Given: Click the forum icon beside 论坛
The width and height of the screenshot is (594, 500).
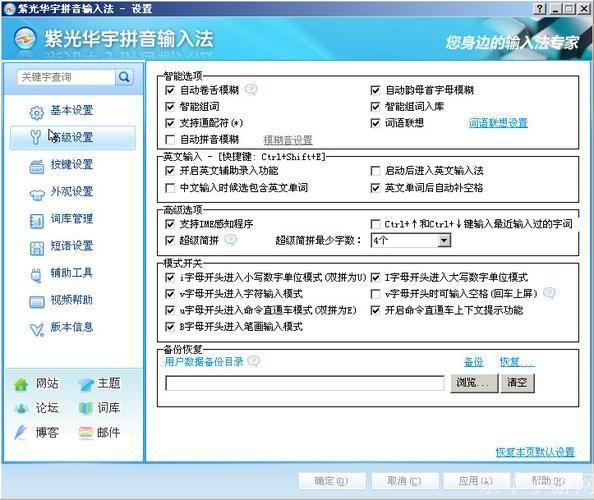Looking at the screenshot, I should click(x=21, y=408).
